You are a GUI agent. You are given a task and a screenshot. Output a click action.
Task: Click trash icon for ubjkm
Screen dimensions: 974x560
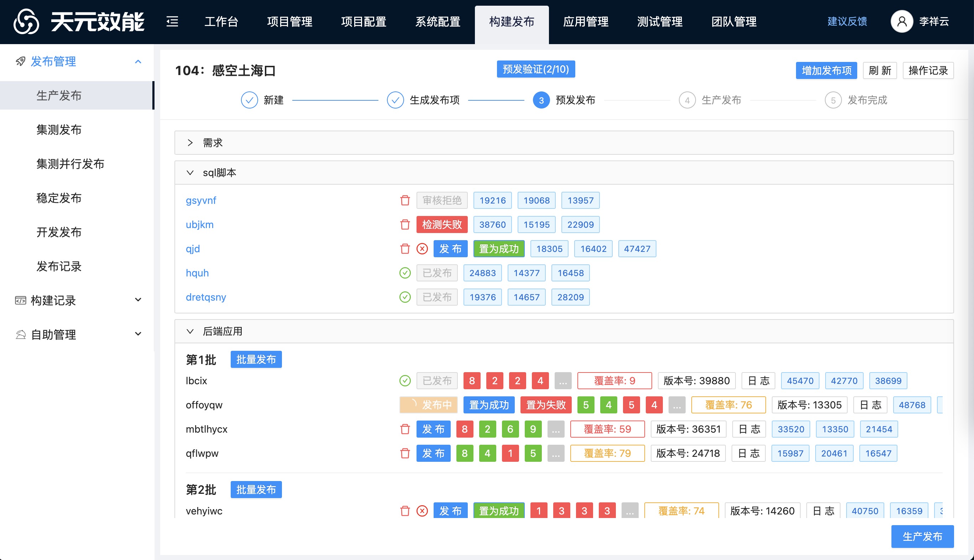[405, 224]
